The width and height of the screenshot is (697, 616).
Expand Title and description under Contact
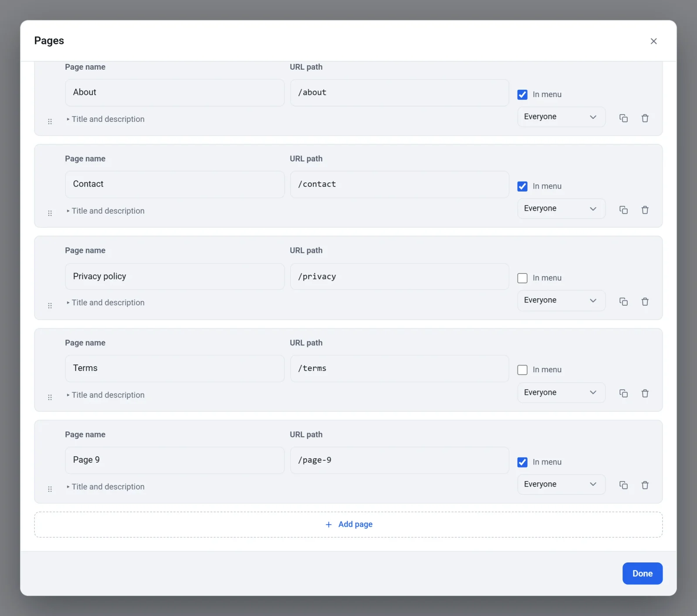[105, 211]
